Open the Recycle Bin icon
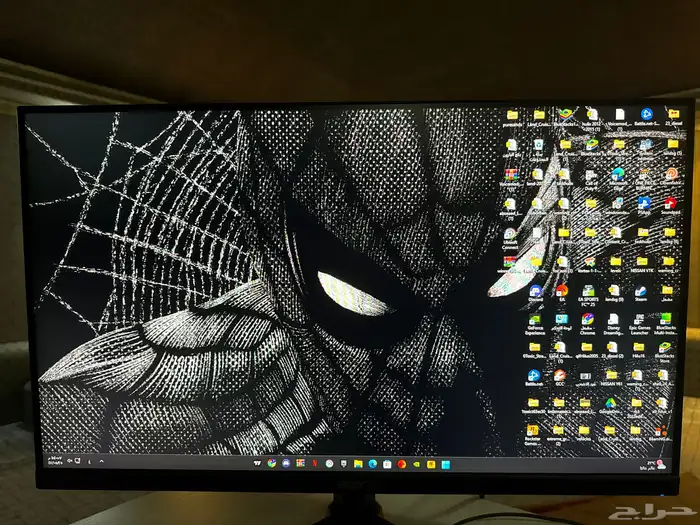The width and height of the screenshot is (700, 525). pyautogui.click(x=538, y=145)
